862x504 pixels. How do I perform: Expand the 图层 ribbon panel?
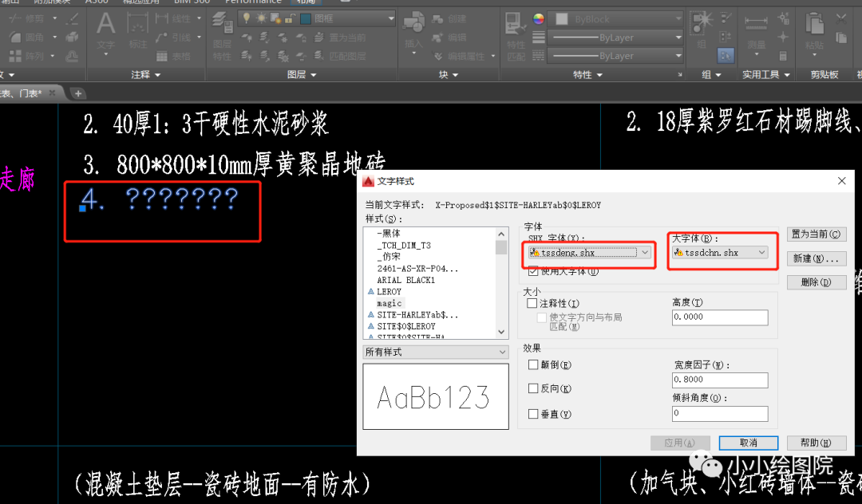click(302, 75)
